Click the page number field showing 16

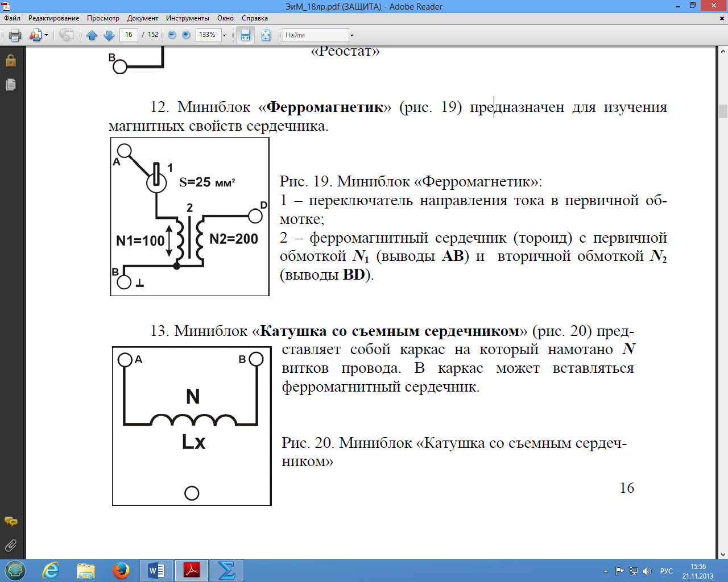129,35
